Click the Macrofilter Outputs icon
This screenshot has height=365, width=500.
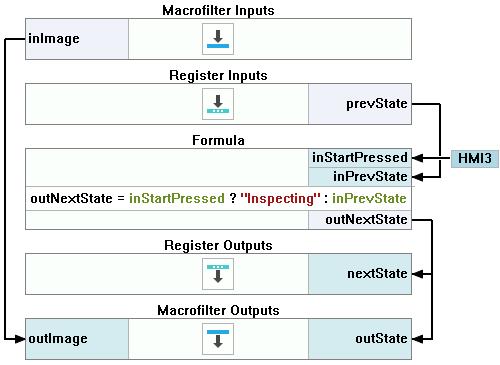coord(218,339)
